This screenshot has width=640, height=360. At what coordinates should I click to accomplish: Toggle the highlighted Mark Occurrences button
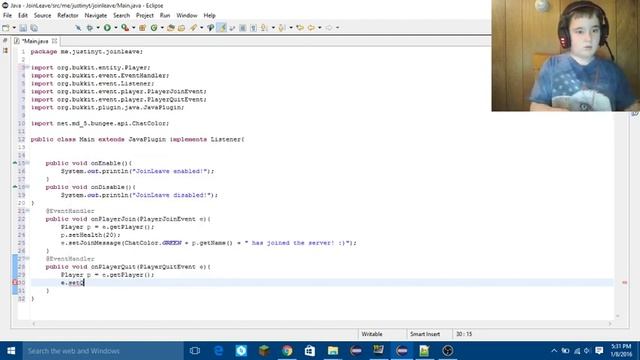click(x=222, y=28)
